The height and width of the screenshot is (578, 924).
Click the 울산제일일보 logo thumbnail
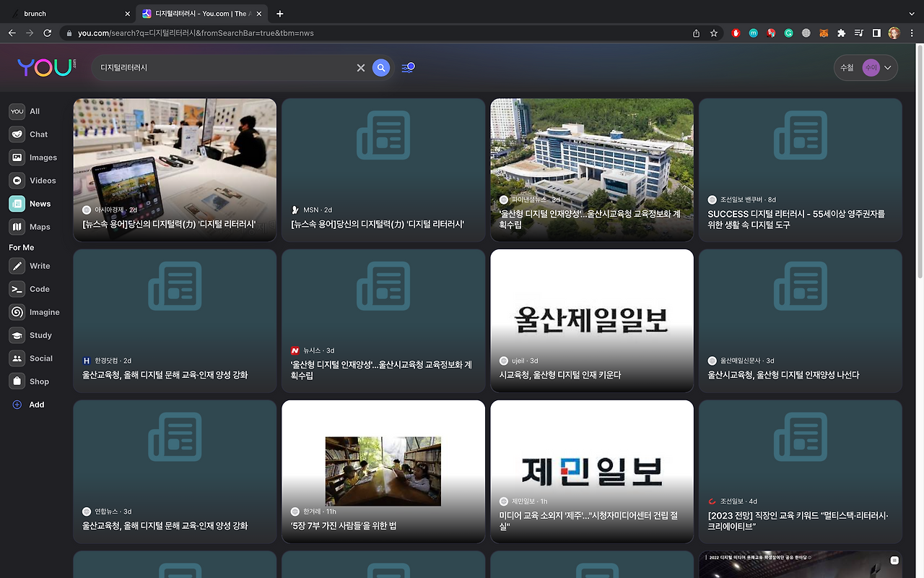tap(592, 319)
